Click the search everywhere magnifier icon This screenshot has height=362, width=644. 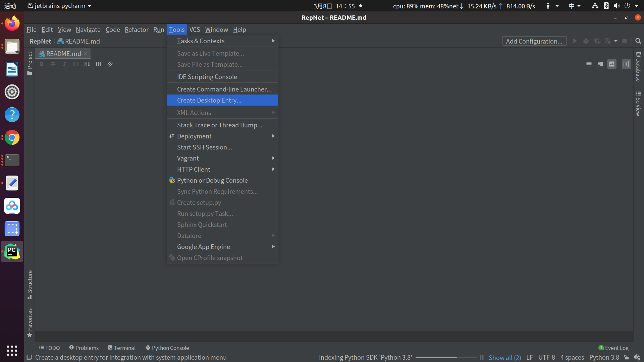coord(638,41)
